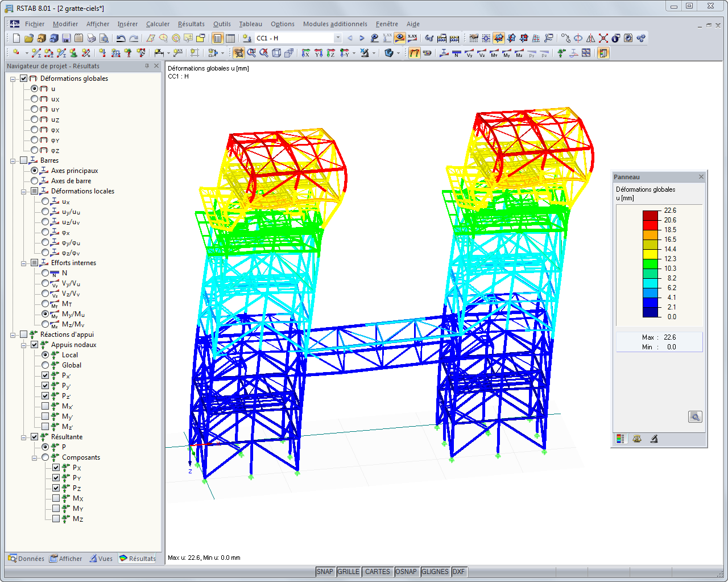Click the Save floppy disk icon
Image resolution: width=728 pixels, height=582 pixels.
point(66,38)
